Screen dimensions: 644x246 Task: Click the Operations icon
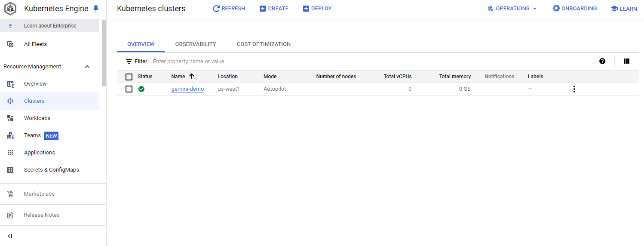pos(491,9)
